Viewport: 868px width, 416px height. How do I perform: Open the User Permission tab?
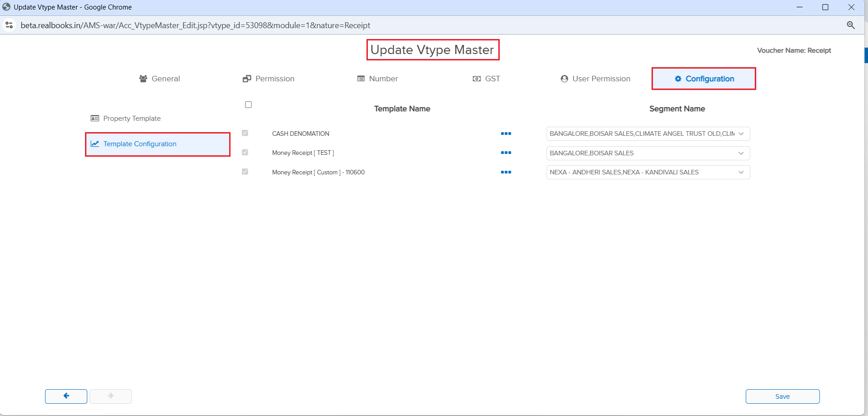pyautogui.click(x=595, y=79)
